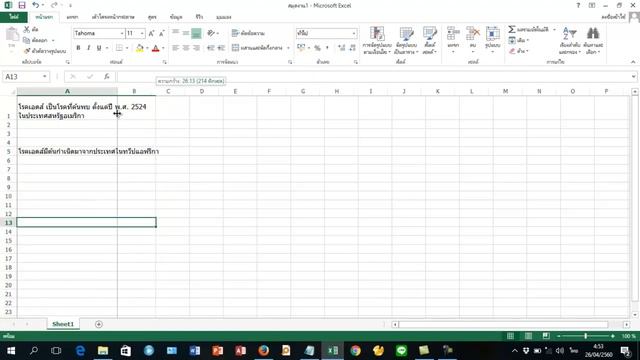
Task: Click the Format Painter brush icon
Action: (27, 51)
